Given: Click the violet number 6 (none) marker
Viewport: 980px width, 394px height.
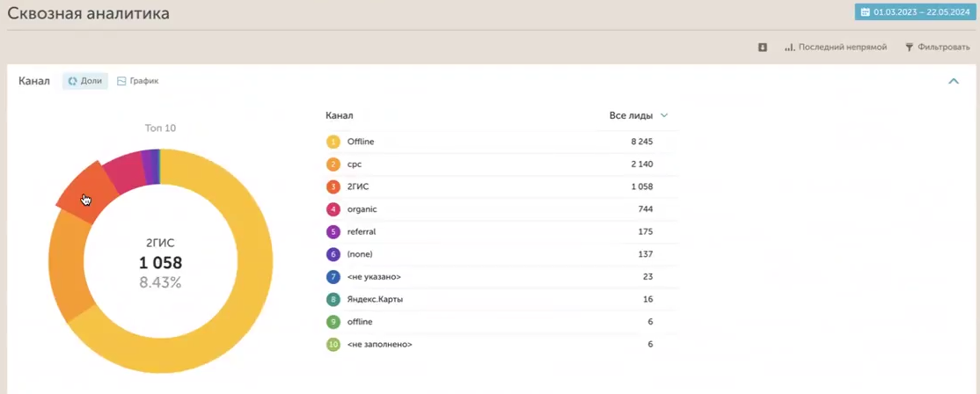Looking at the screenshot, I should tap(333, 254).
